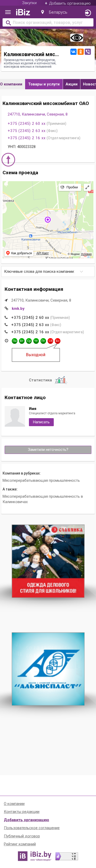
Task: Click the Как добраться map button
Action: pyautogui.click(x=19, y=253)
